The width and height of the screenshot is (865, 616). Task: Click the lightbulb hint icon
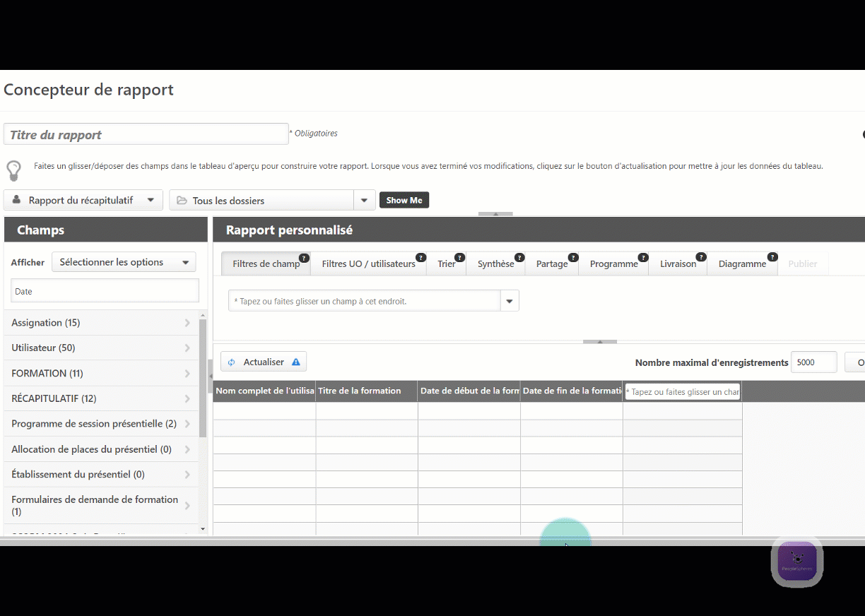coord(13,170)
